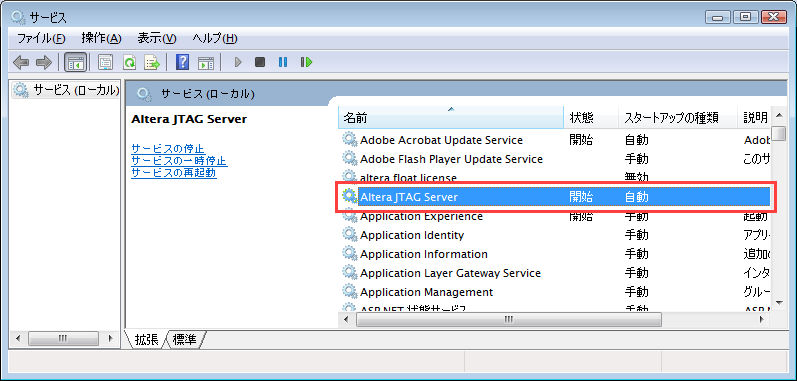Click left tree pane scrollbar right arrow
Image resolution: width=797 pixels, height=381 pixels.
[x=111, y=338]
